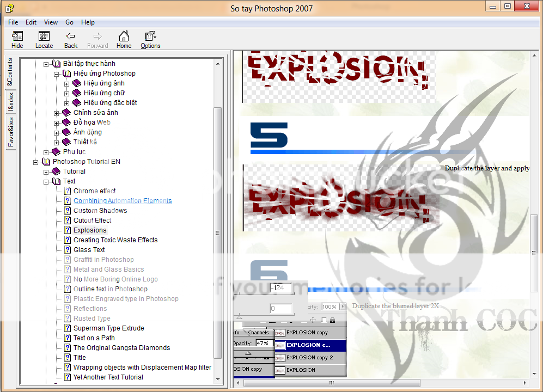Expand the Phụ lục tree node
Viewport: 543px width, 392px height.
coord(46,152)
